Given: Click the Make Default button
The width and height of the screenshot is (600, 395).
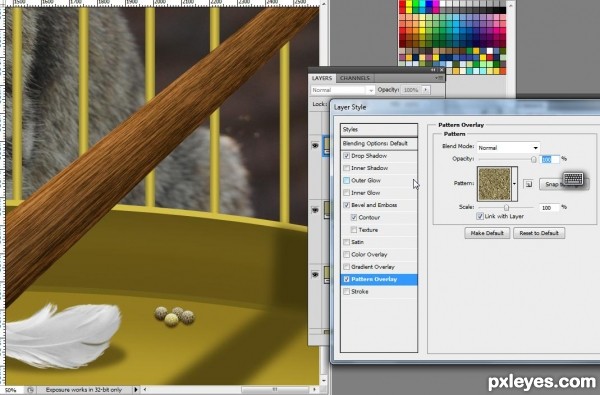Looking at the screenshot, I should click(x=487, y=233).
